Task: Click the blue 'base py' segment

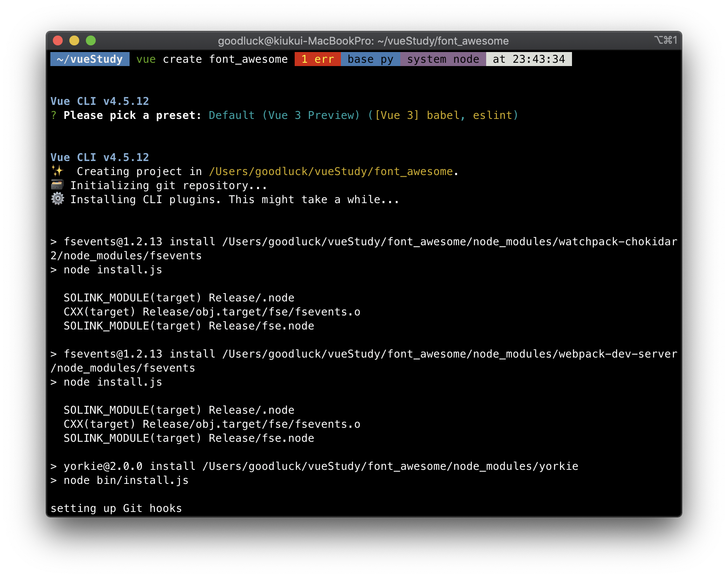Action: point(371,59)
